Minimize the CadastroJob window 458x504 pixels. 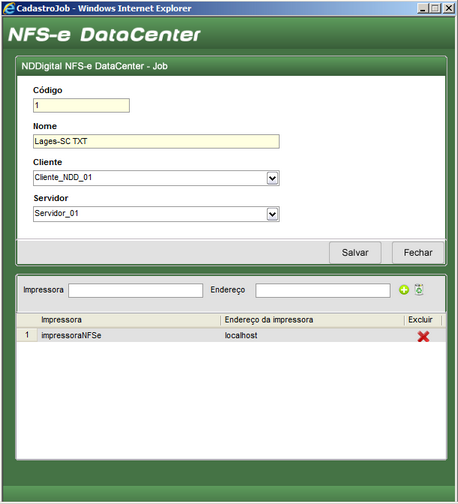423,8
